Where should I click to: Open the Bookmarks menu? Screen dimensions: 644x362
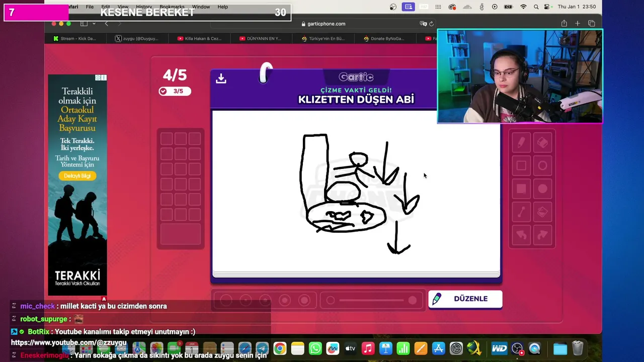[x=172, y=7]
